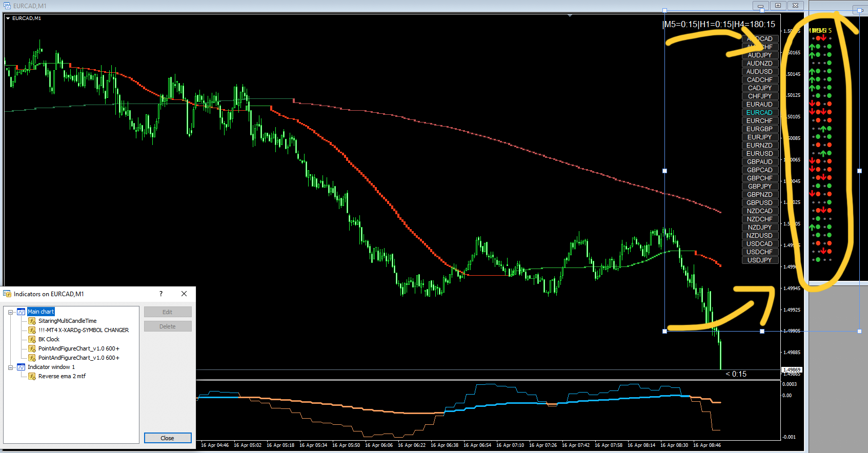This screenshot has height=453, width=868.
Task: Switch chart to USDJPY symbol
Action: point(760,260)
